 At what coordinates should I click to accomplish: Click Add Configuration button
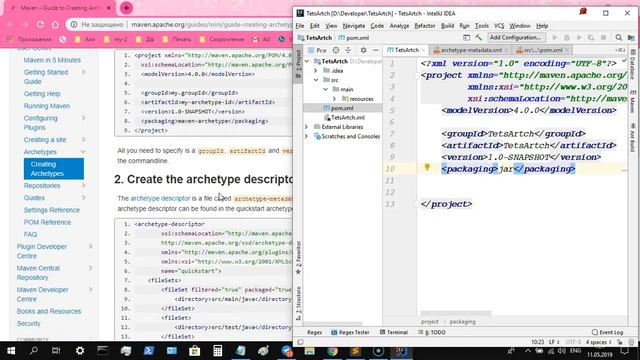[x=516, y=38]
